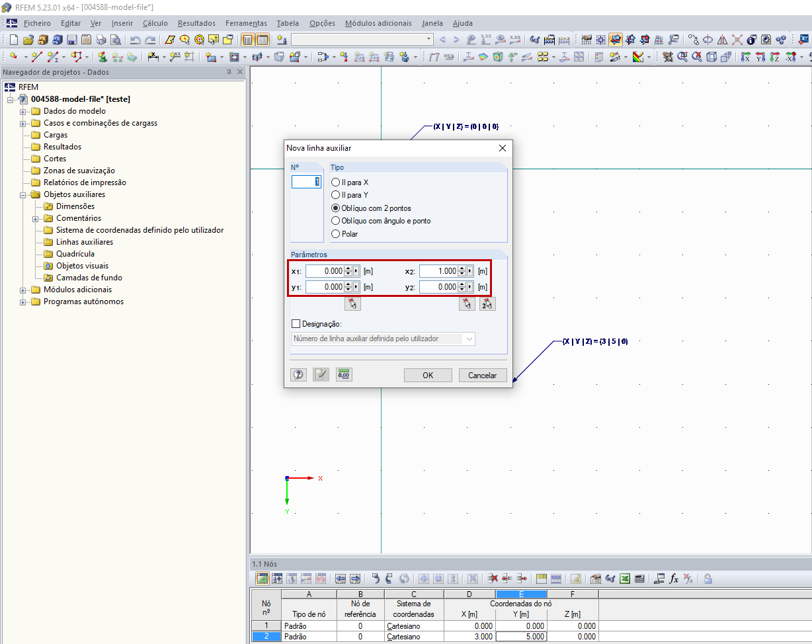Toggle the table display icon

click(x=263, y=40)
